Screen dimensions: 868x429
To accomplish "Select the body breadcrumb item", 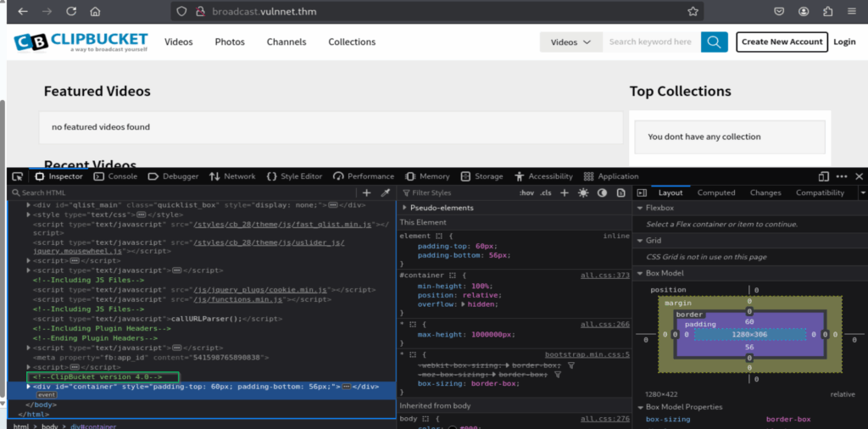I will pos(49,426).
